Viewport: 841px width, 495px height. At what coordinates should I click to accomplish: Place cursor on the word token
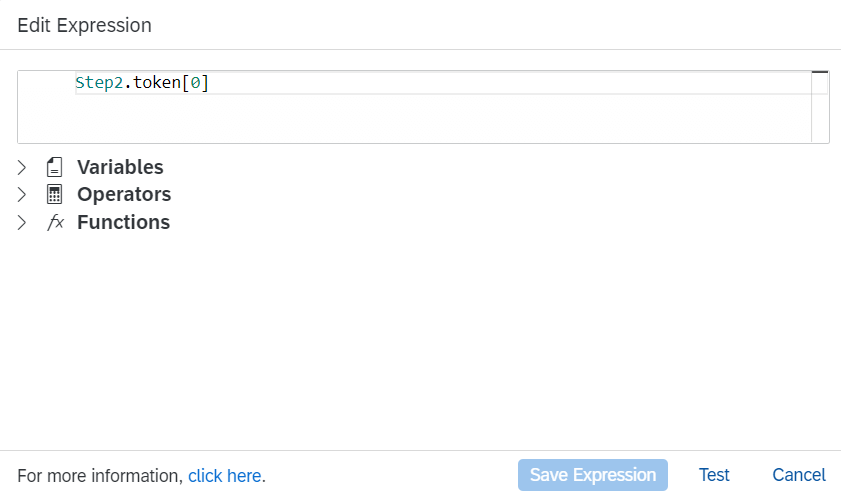coord(157,83)
